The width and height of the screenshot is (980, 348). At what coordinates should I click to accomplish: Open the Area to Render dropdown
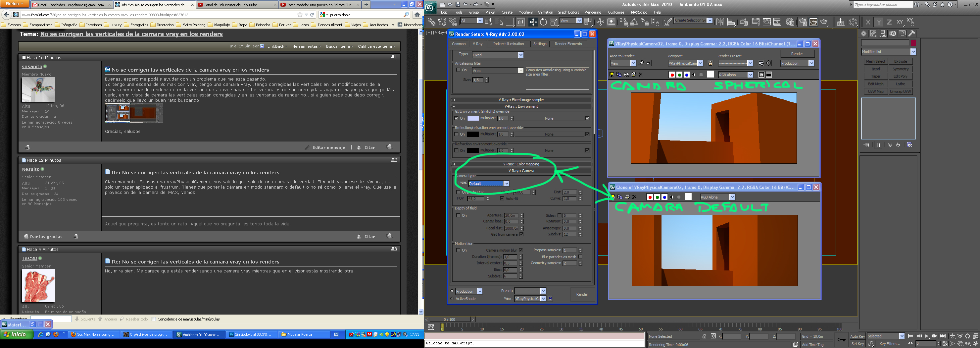point(623,63)
